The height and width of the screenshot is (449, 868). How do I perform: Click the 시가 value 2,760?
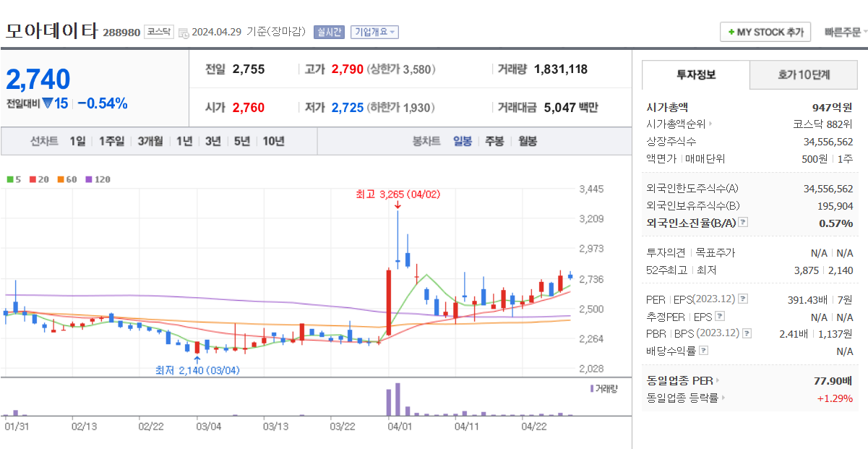(x=249, y=108)
